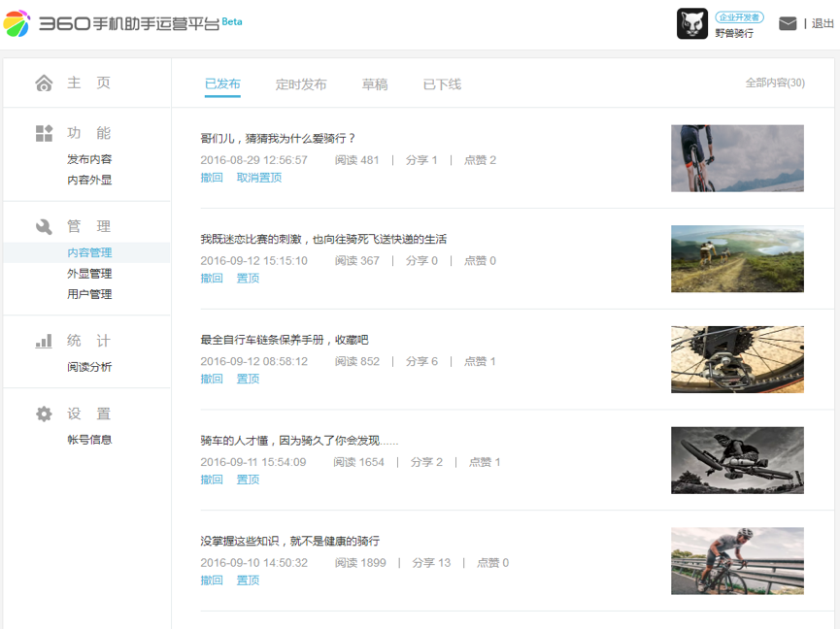Open article 我既迷恋比赛的刺激
Image resolution: width=840 pixels, height=629 pixels.
coord(323,240)
